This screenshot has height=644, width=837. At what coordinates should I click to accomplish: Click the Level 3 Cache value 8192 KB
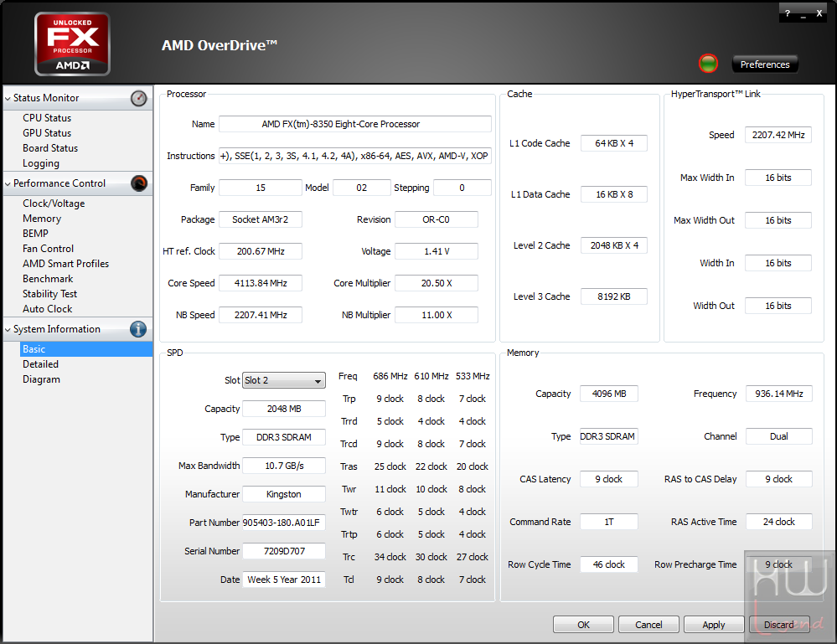614,296
